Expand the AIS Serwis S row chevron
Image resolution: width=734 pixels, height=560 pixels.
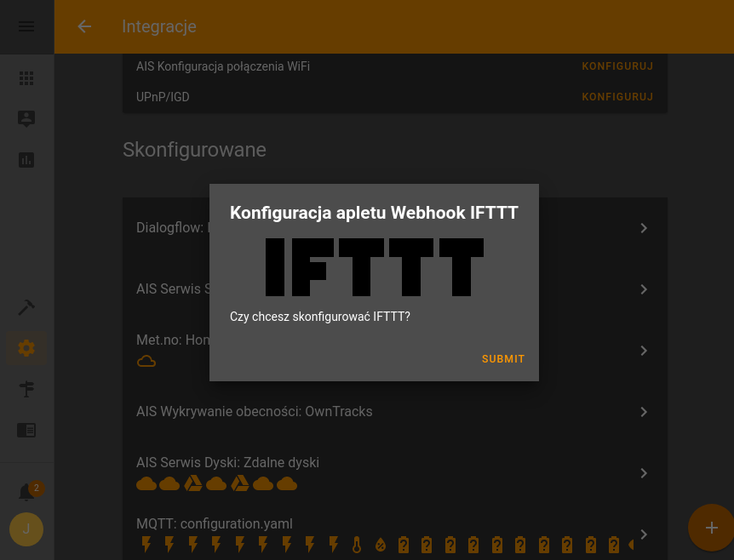tap(644, 289)
